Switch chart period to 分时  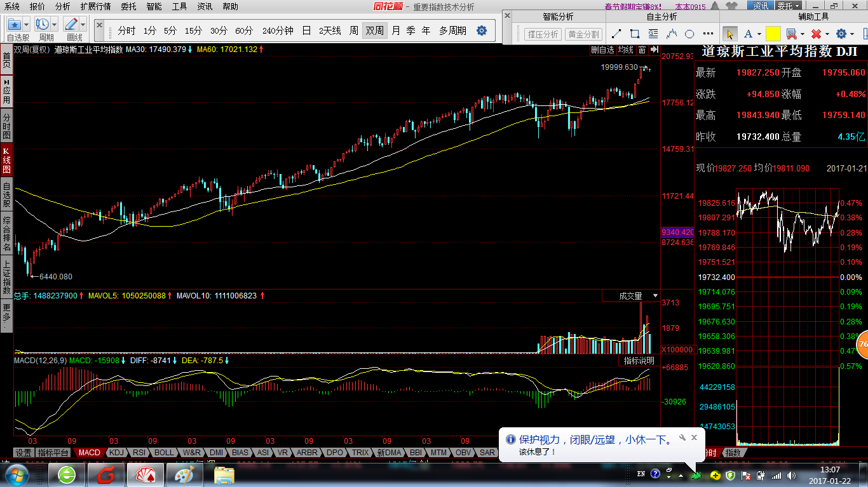[126, 30]
